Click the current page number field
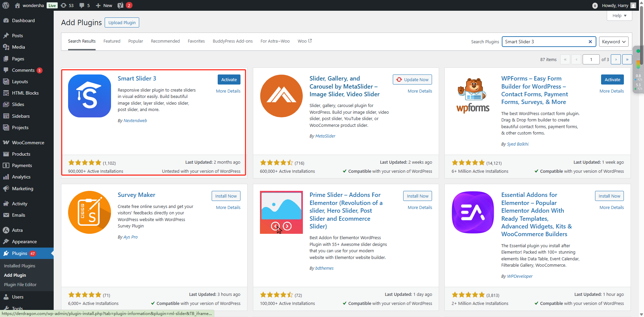 (x=591, y=59)
